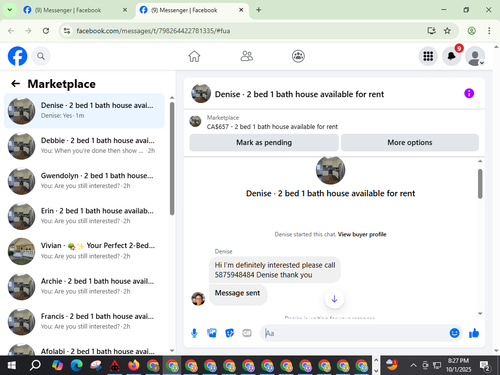Image resolution: width=500 pixels, height=375 pixels.
Task: Click the address bar URL
Action: tap(153, 31)
